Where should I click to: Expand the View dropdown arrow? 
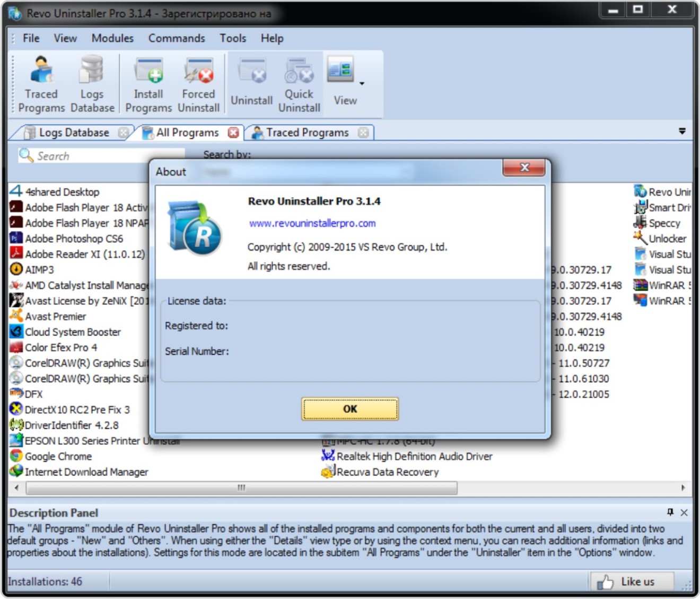[362, 84]
